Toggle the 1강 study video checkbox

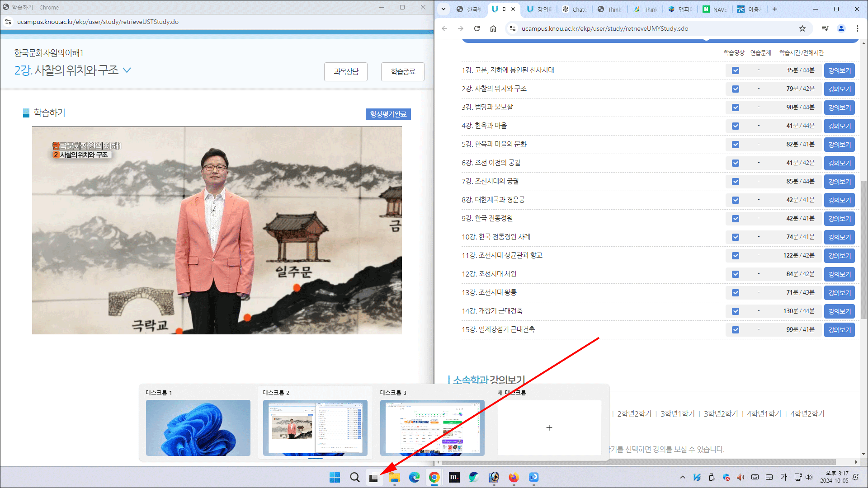point(736,70)
